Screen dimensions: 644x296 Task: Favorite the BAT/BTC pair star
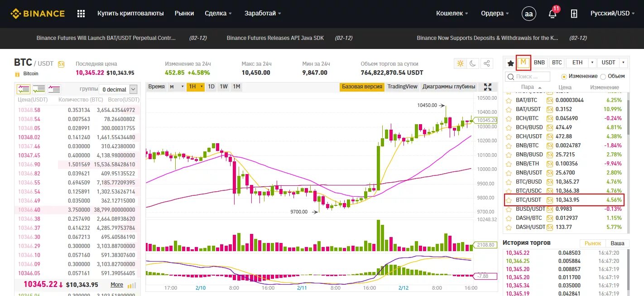pyautogui.click(x=509, y=100)
